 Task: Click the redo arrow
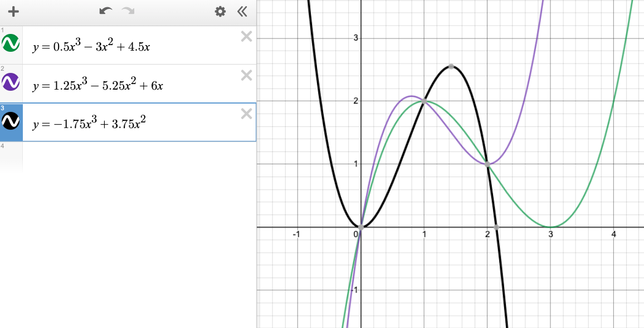tap(128, 12)
